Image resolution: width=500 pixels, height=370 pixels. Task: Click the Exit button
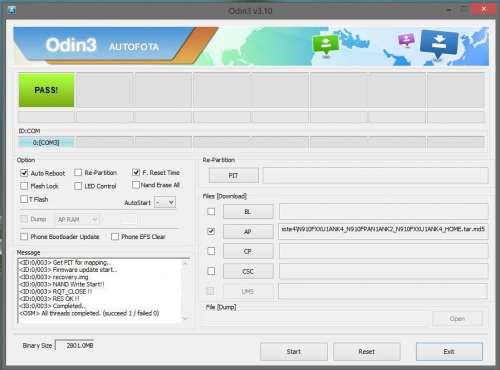pyautogui.click(x=449, y=352)
